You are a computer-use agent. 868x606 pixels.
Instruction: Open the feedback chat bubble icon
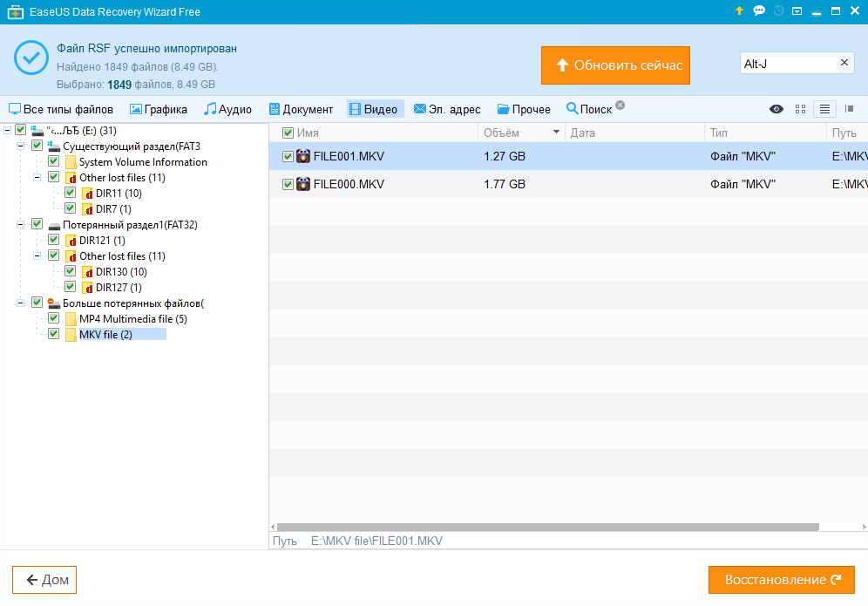click(759, 10)
